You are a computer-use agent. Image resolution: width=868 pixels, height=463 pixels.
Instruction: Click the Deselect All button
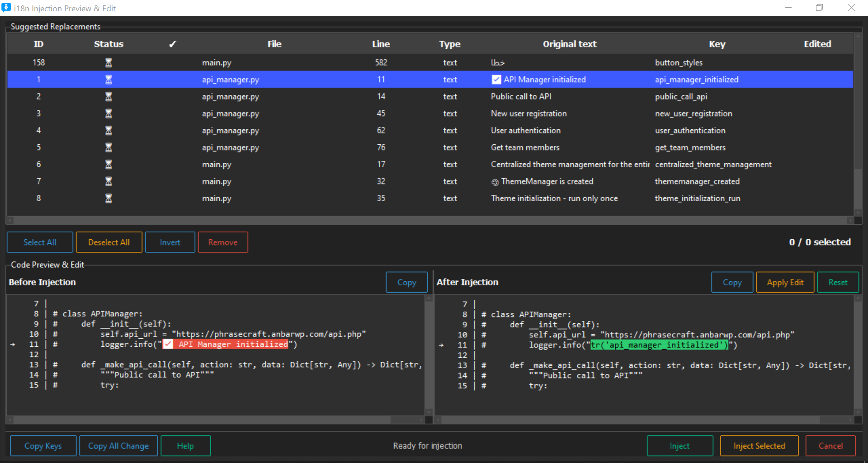109,242
